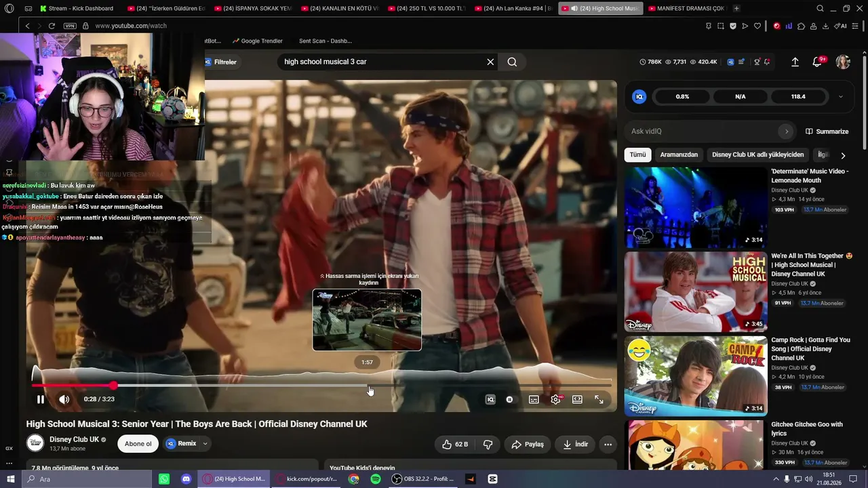This screenshot has width=868, height=488.
Task: Open Spotify from the taskbar
Action: (376, 479)
